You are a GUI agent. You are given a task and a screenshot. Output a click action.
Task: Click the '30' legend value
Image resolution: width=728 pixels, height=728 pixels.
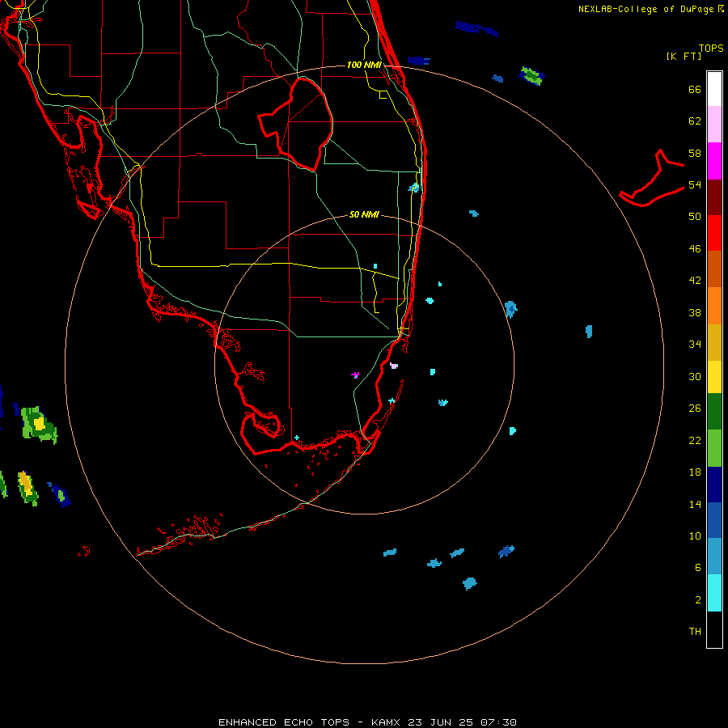(695, 376)
